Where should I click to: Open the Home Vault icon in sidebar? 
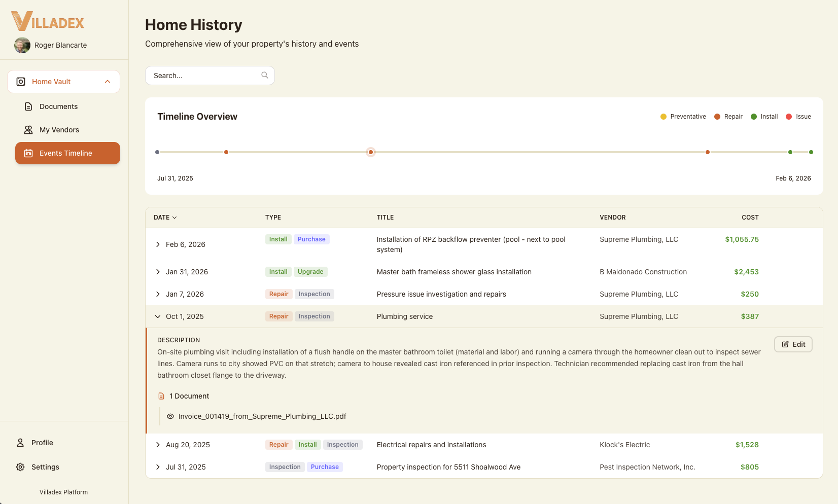[x=20, y=81]
